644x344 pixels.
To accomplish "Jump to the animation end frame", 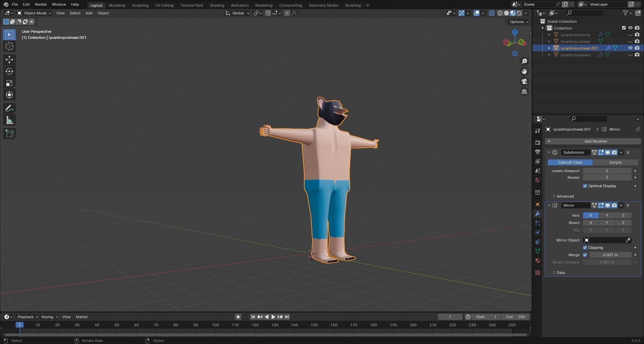I will 287,317.
